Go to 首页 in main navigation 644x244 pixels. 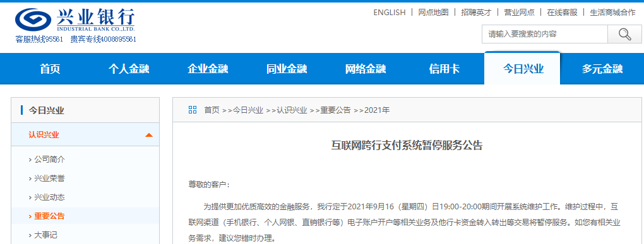tap(50, 69)
